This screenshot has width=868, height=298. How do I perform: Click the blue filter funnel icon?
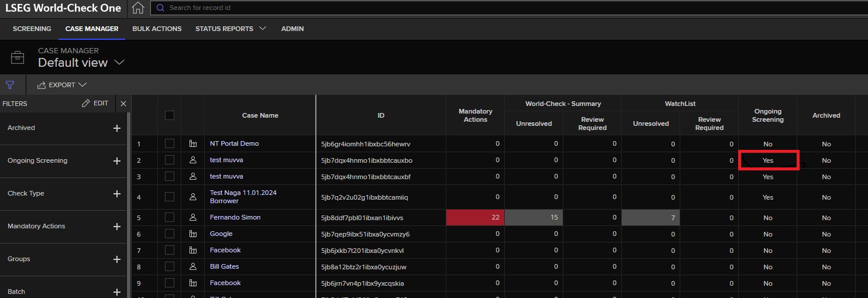[x=10, y=85]
